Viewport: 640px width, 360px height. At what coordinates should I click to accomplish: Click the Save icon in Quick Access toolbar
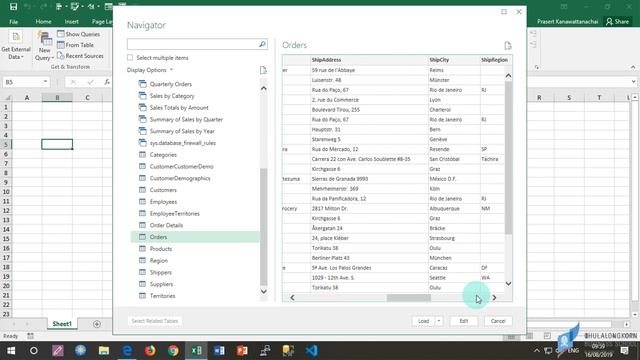13,7
